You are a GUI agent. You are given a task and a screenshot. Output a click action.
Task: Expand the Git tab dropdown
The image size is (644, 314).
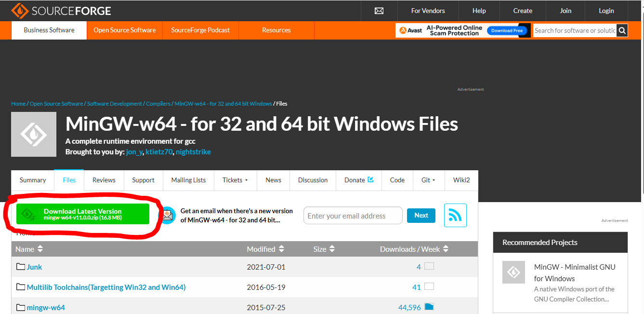[428, 180]
